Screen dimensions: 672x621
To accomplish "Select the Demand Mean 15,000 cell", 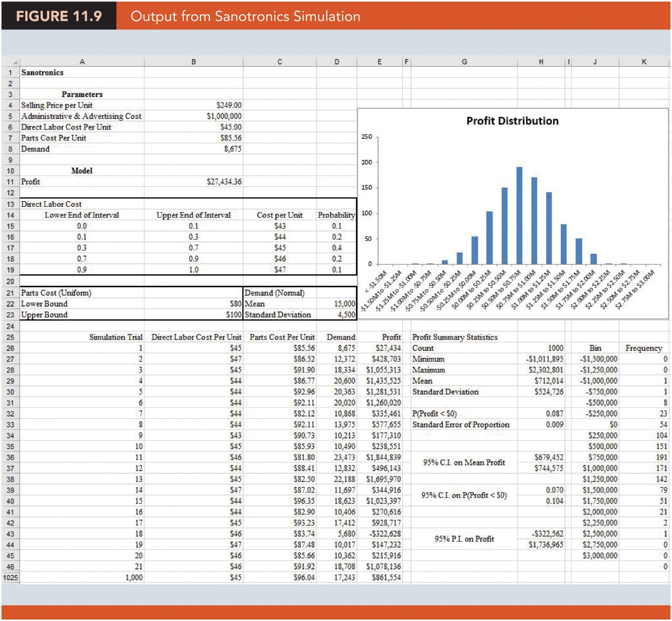I will (335, 304).
